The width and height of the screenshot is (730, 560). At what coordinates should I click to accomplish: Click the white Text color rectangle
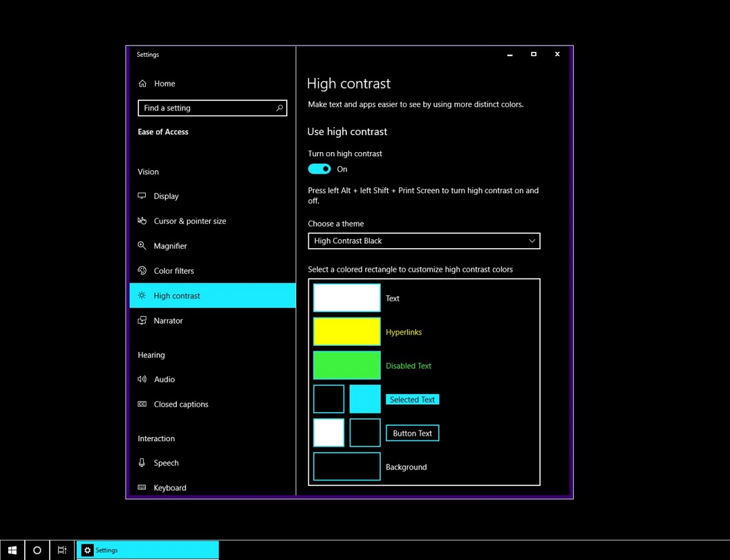click(346, 299)
